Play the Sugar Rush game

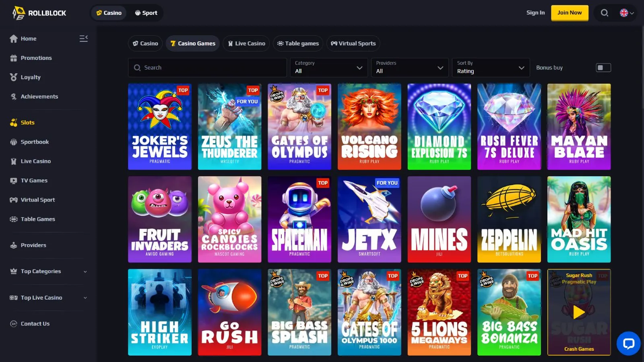click(579, 312)
